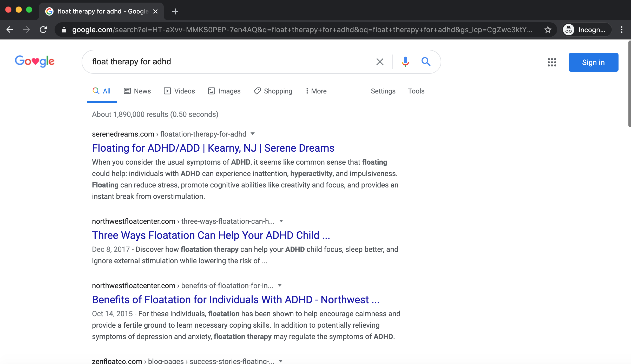Viewport: 631px width, 364px height.
Task: Switch to the News results tab
Action: 137,91
